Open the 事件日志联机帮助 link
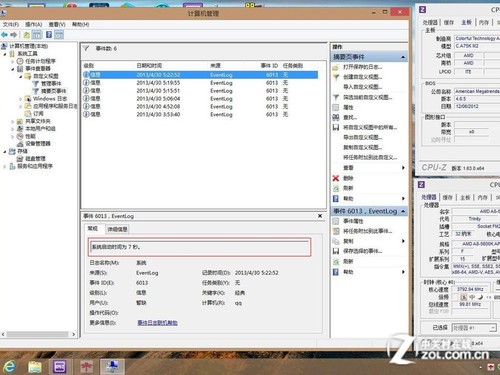The height and width of the screenshot is (375, 500). 157,323
